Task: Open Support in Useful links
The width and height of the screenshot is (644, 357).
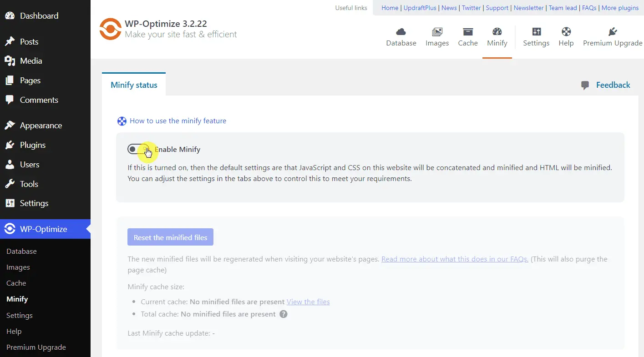Action: 497,8
